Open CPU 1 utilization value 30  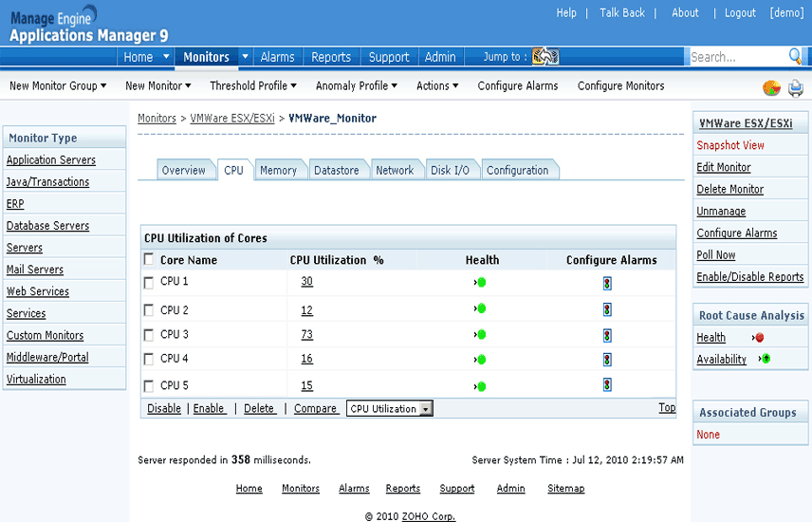[307, 282]
